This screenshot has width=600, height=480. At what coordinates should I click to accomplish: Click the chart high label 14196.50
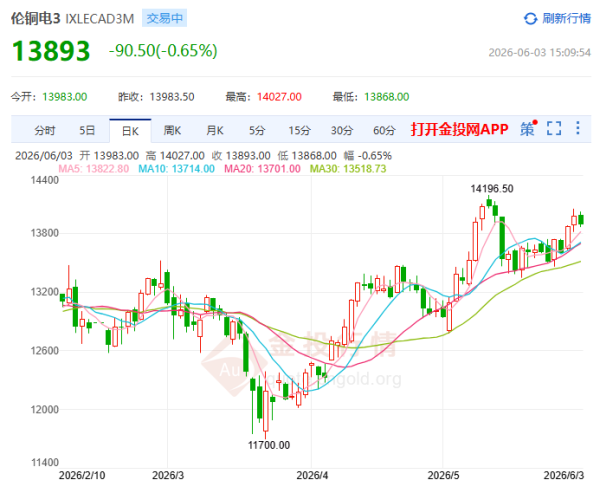[x=492, y=189]
